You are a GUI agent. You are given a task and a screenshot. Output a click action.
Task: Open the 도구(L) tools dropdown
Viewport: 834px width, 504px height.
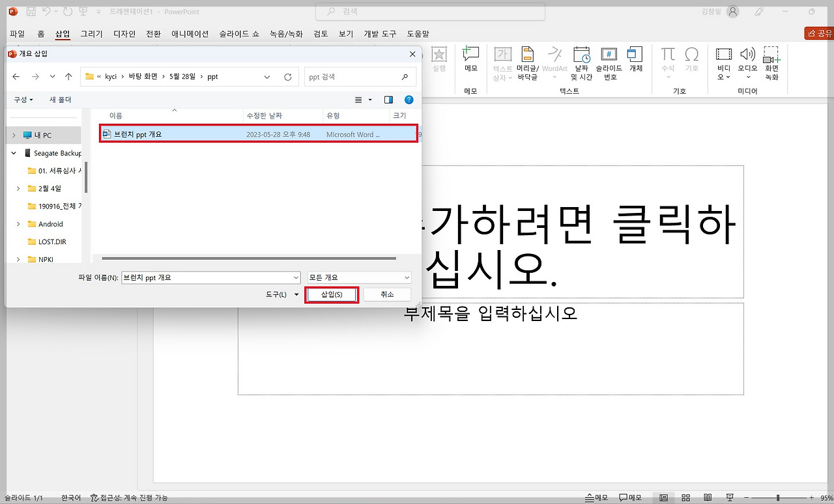[282, 294]
